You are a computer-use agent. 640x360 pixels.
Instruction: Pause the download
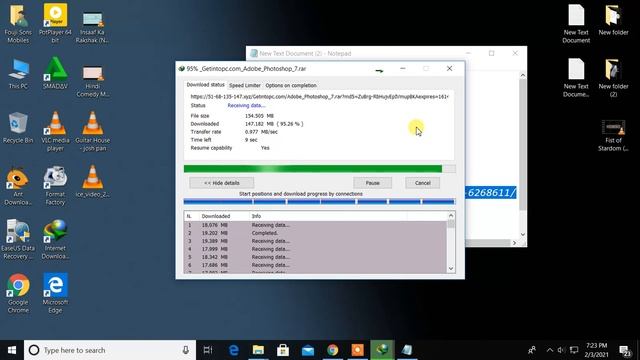tap(373, 183)
